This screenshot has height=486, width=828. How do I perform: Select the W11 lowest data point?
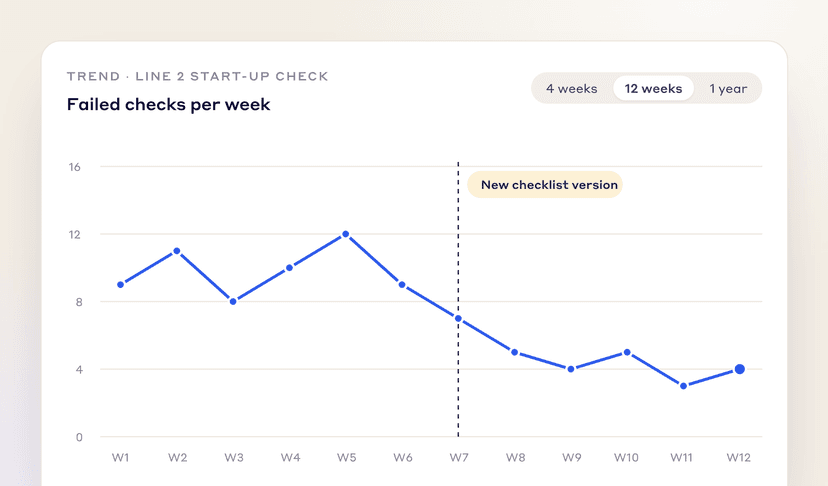(x=683, y=386)
